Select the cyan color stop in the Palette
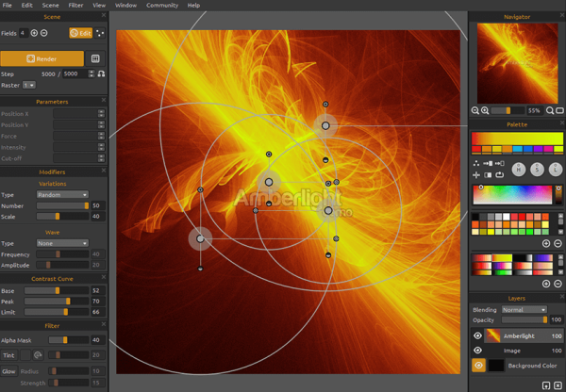The height and width of the screenshot is (392, 566). point(517,149)
